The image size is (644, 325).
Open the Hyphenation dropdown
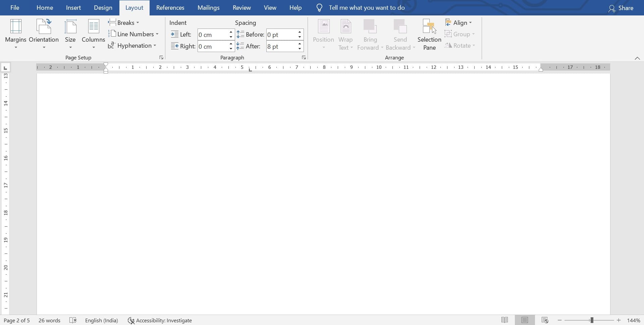point(132,45)
